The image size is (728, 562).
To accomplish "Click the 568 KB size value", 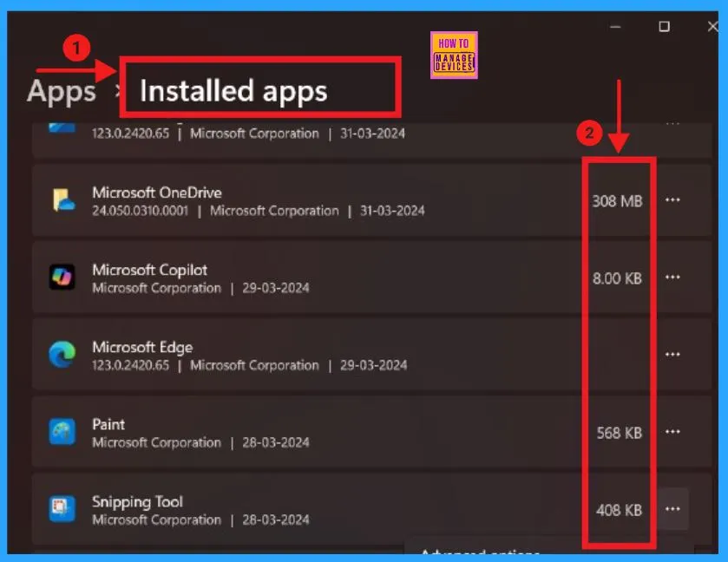I will click(x=620, y=433).
